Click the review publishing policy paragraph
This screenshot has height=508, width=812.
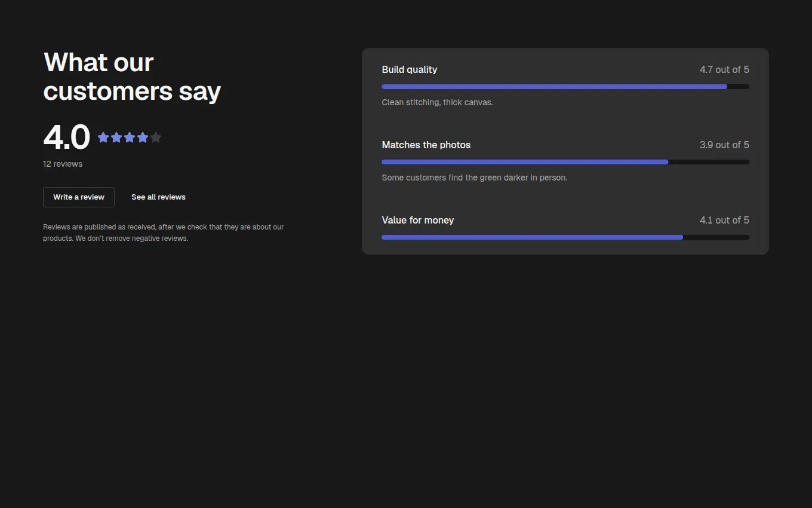pyautogui.click(x=164, y=232)
